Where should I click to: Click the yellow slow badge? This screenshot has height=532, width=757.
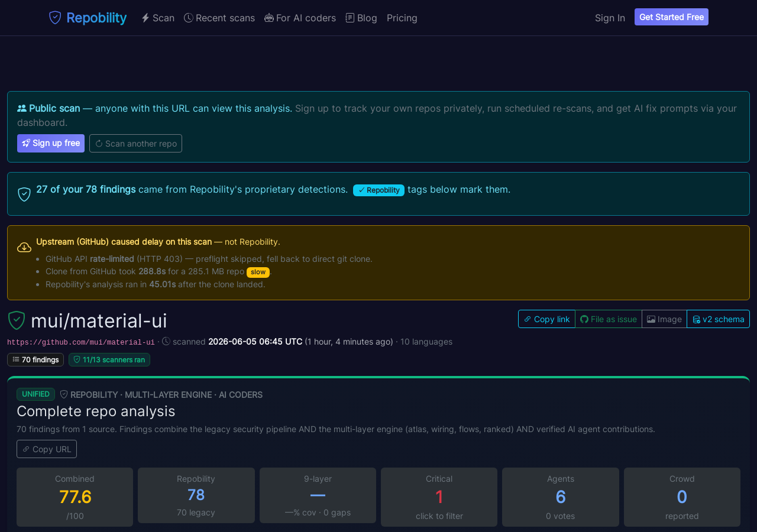(x=258, y=272)
